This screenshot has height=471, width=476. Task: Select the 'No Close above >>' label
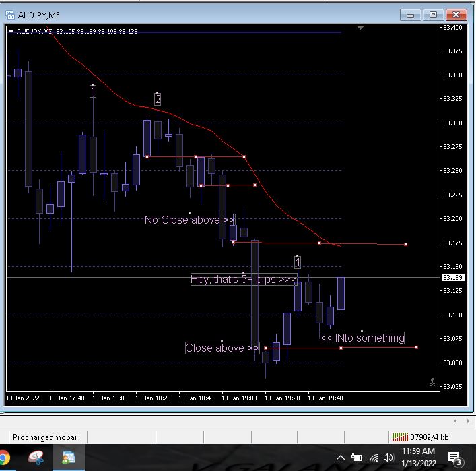[190, 220]
